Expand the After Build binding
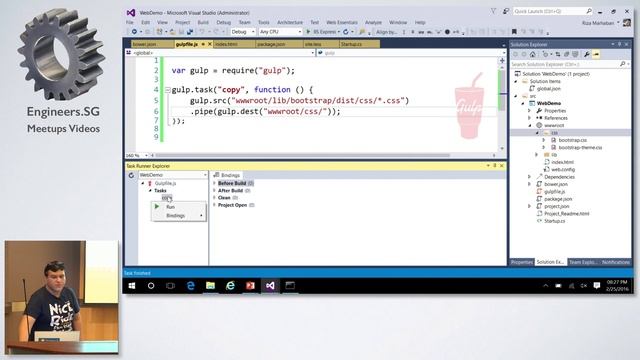This screenshot has width=640, height=360. (x=214, y=191)
